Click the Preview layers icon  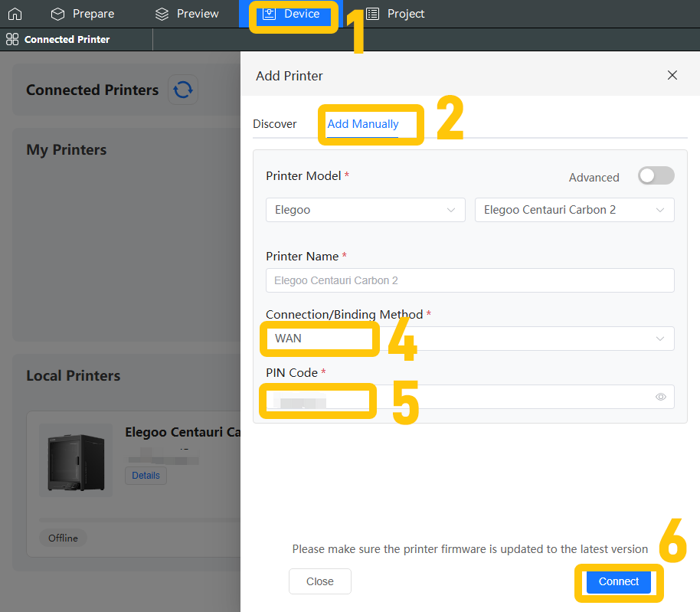click(162, 14)
